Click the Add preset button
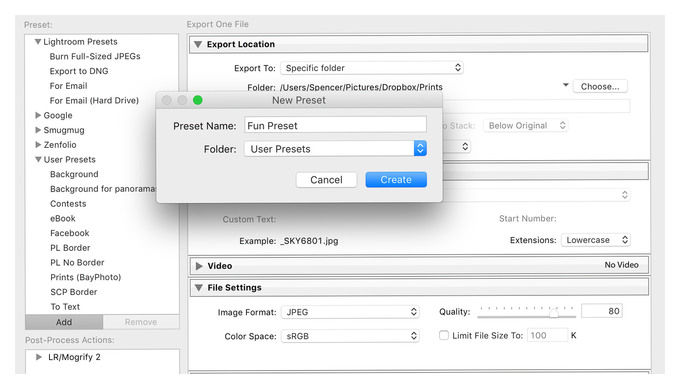 pos(64,322)
